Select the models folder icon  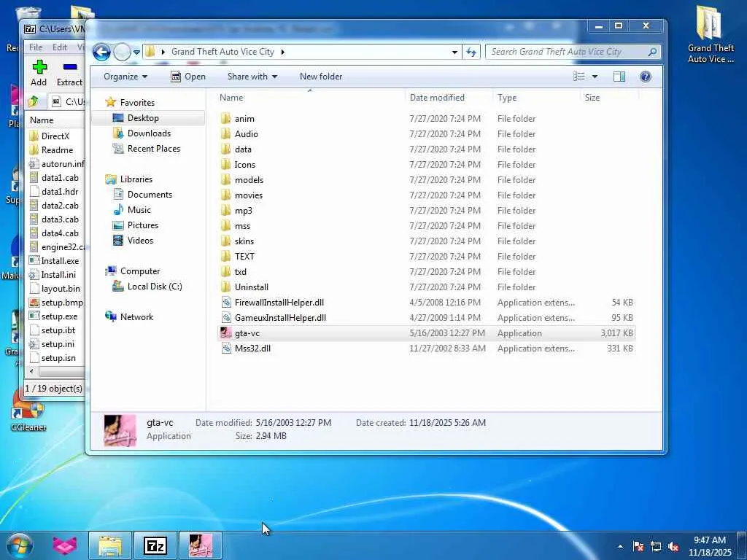point(226,179)
